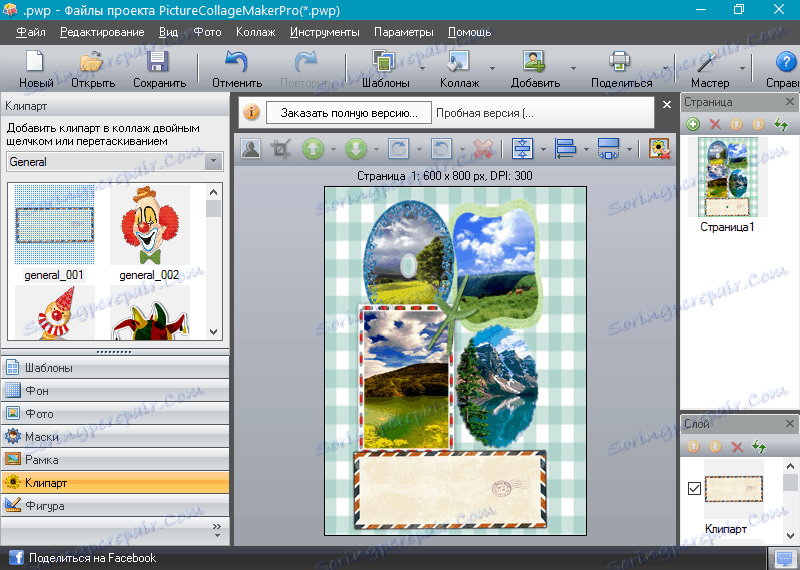This screenshot has height=570, width=800.
Task: Toggle the Клипарт layer visibility checkbox
Action: 694,488
